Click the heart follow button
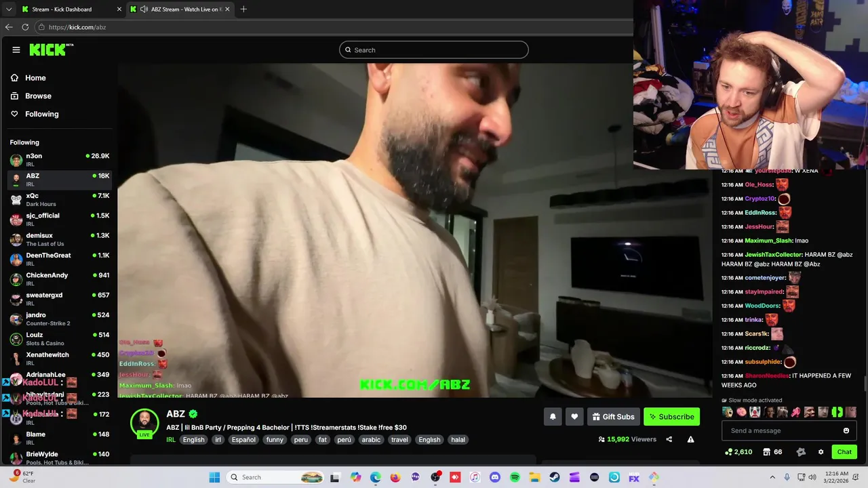Image resolution: width=868 pixels, height=488 pixels. (574, 417)
